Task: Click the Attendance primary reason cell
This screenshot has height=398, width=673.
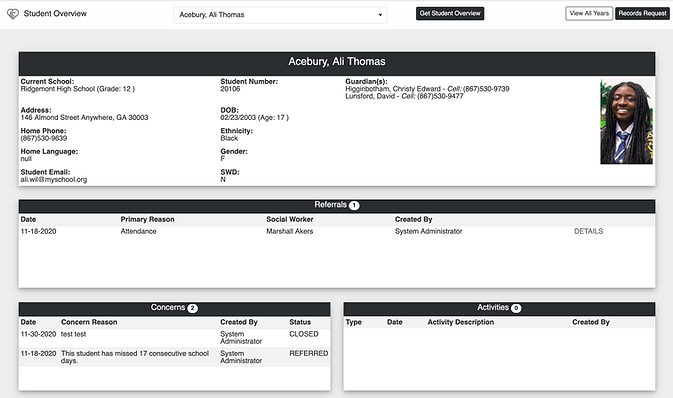Action: (138, 231)
